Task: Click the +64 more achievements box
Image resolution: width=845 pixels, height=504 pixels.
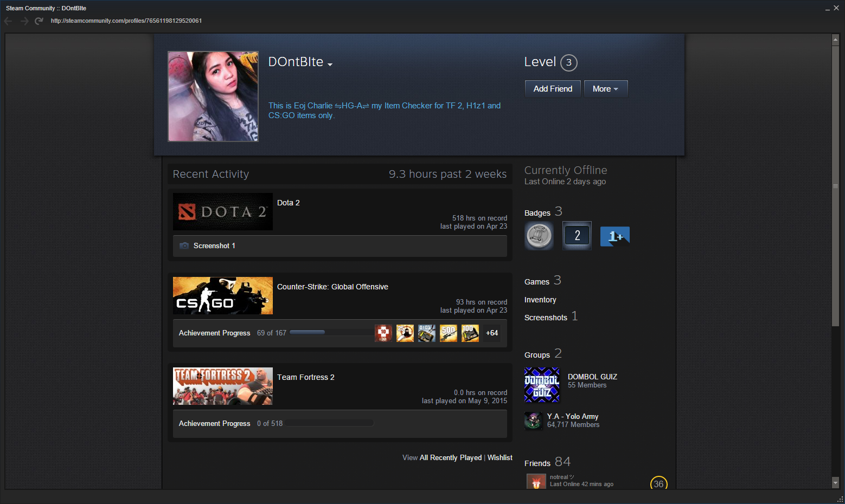Action: click(492, 333)
